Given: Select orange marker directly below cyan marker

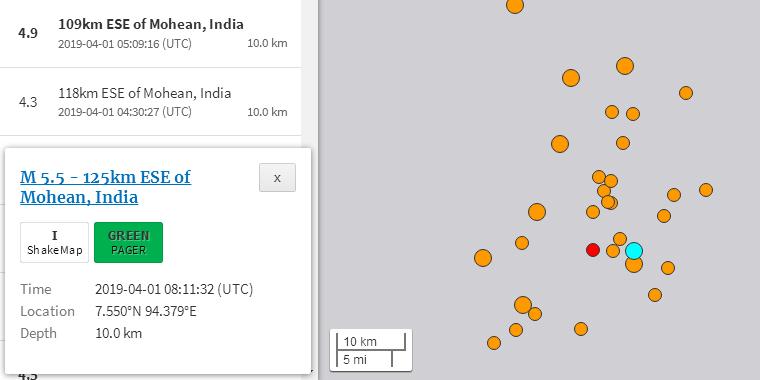Looking at the screenshot, I should 634,264.
